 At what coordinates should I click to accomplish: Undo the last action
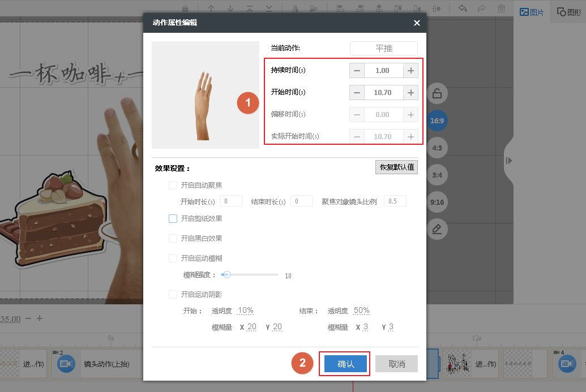point(463,8)
